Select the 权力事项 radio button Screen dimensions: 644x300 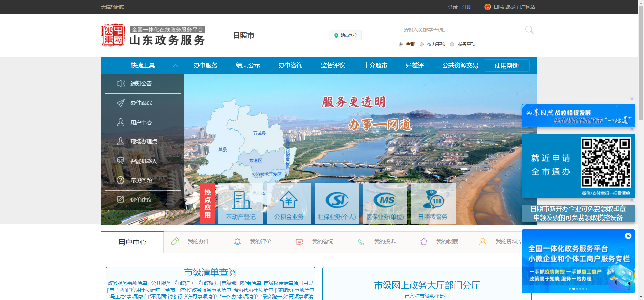coord(422,44)
